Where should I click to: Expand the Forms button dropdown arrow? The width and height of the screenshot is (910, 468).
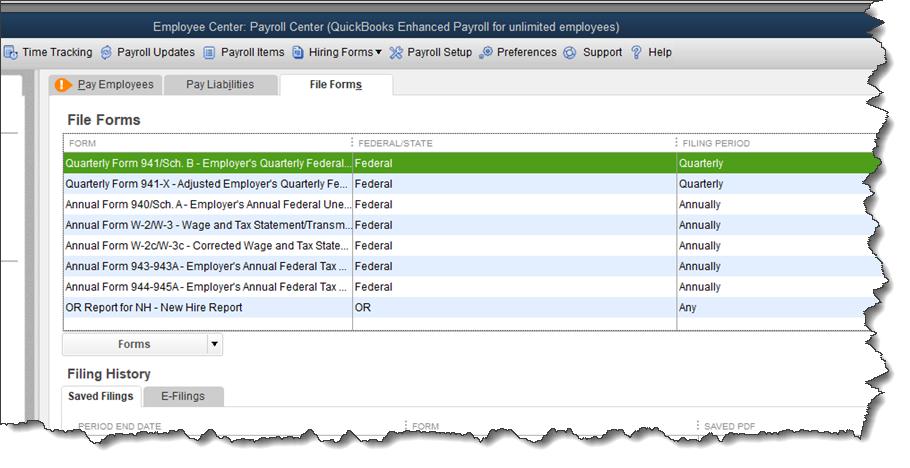(x=215, y=344)
